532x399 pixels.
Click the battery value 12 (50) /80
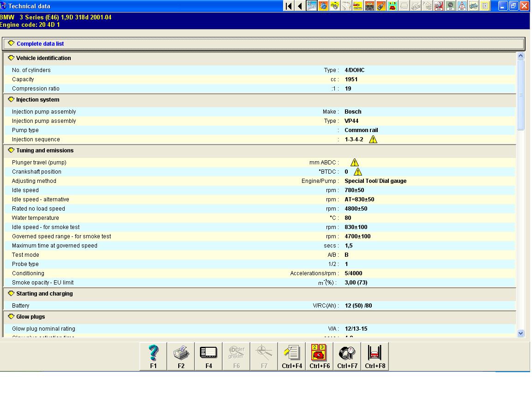tap(358, 306)
